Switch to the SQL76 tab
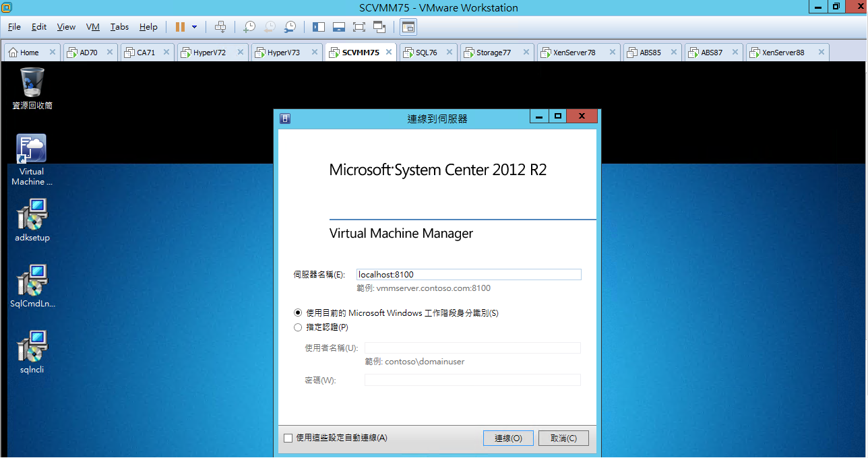This screenshot has height=458, width=868. tap(429, 53)
